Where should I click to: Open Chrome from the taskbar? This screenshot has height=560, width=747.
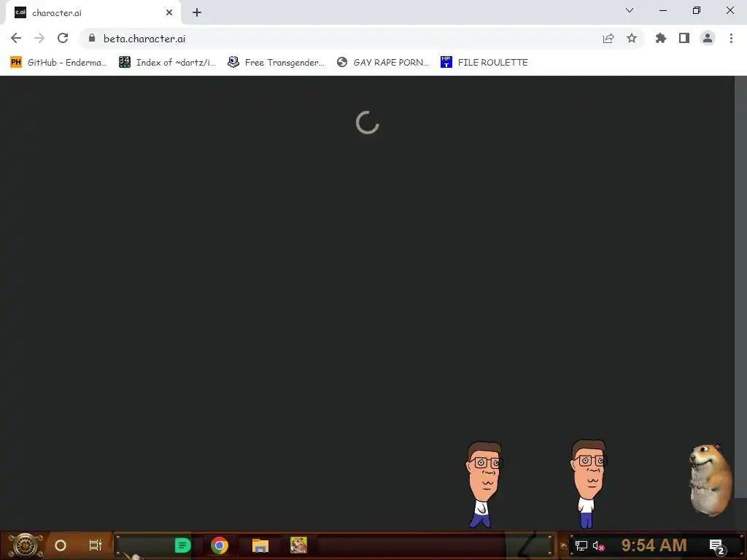click(220, 545)
